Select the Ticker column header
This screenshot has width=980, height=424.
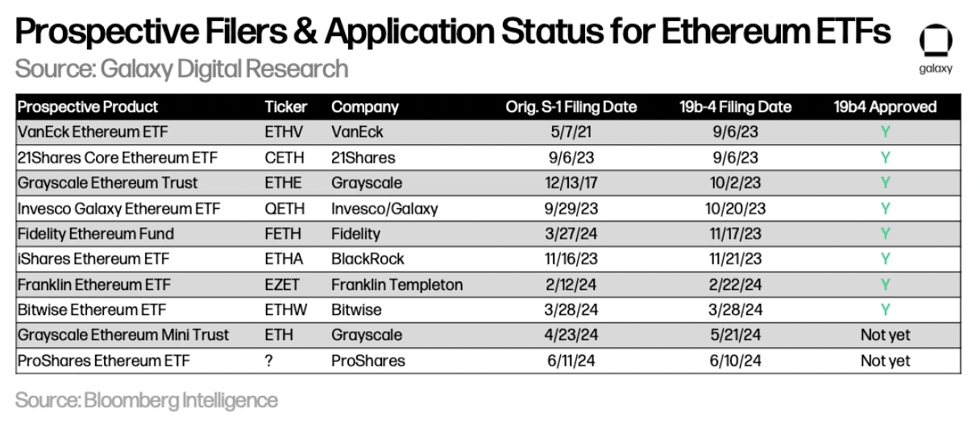pos(282,107)
